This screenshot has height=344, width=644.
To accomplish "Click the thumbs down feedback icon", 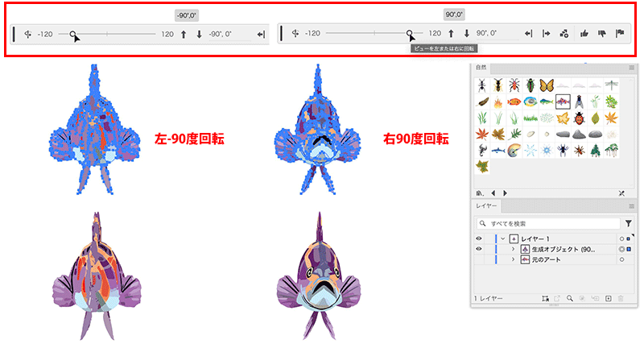I will coord(602,34).
